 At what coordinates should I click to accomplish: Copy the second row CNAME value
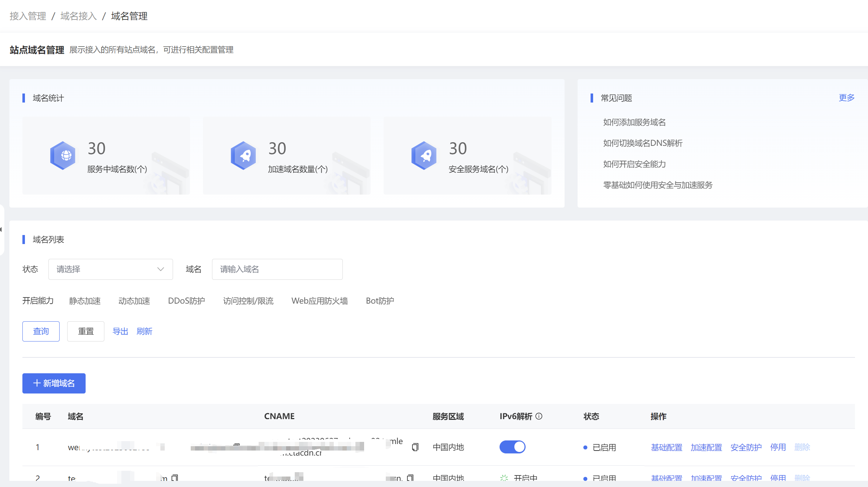(410, 478)
